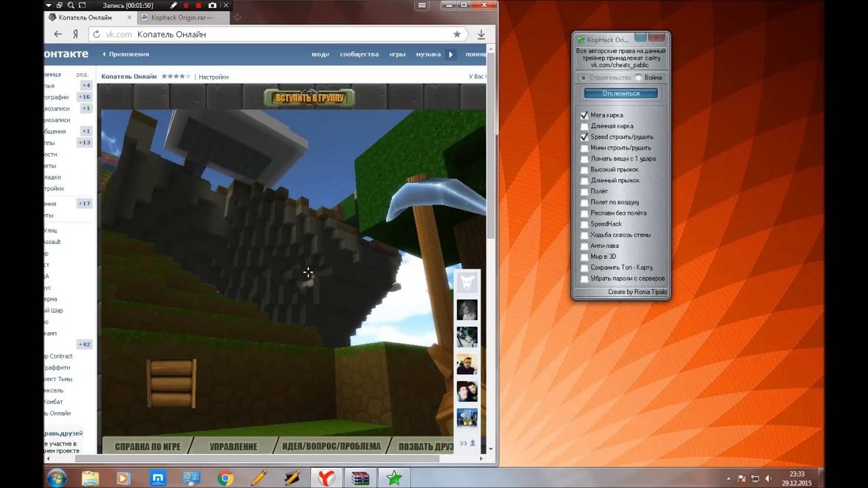Take a snapshot with recorder camera icon
This screenshot has height=488, width=868.
tap(212, 5)
